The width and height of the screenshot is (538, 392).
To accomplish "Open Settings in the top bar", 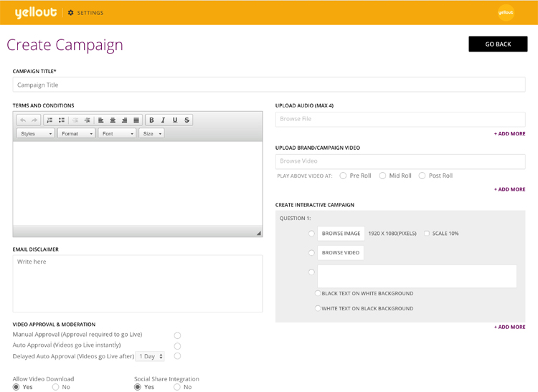I will (x=85, y=13).
